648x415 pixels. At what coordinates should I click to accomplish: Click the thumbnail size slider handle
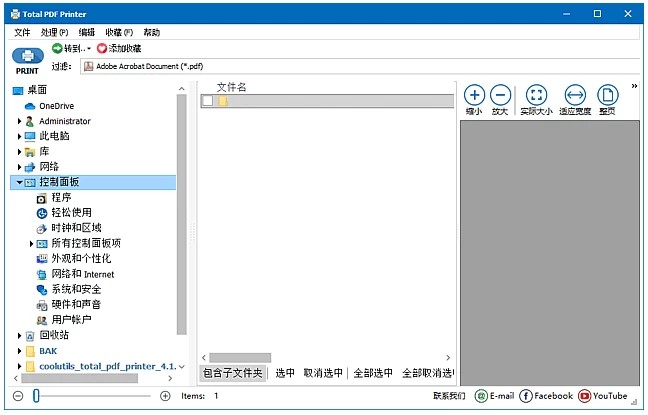click(36, 396)
